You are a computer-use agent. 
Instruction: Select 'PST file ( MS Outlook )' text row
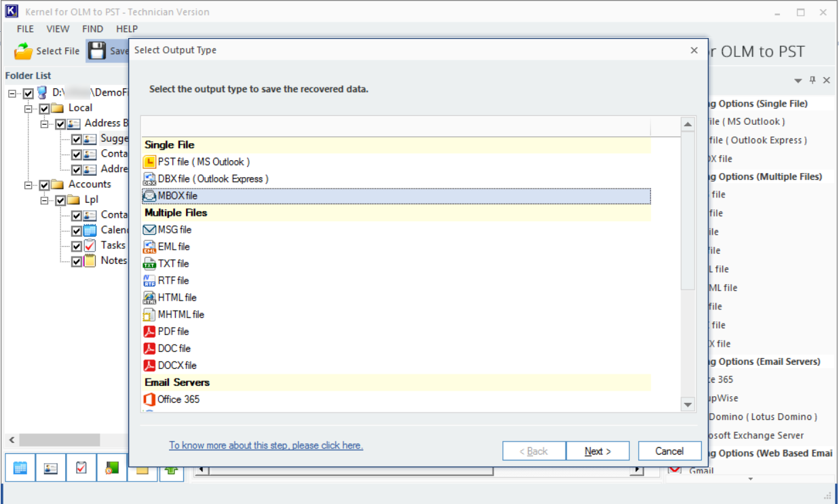click(204, 162)
